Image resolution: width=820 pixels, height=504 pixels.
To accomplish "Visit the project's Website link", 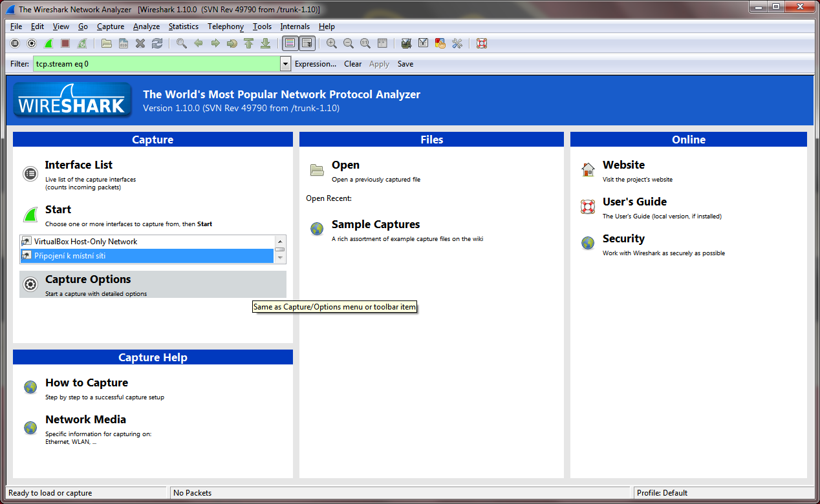I will pos(623,165).
